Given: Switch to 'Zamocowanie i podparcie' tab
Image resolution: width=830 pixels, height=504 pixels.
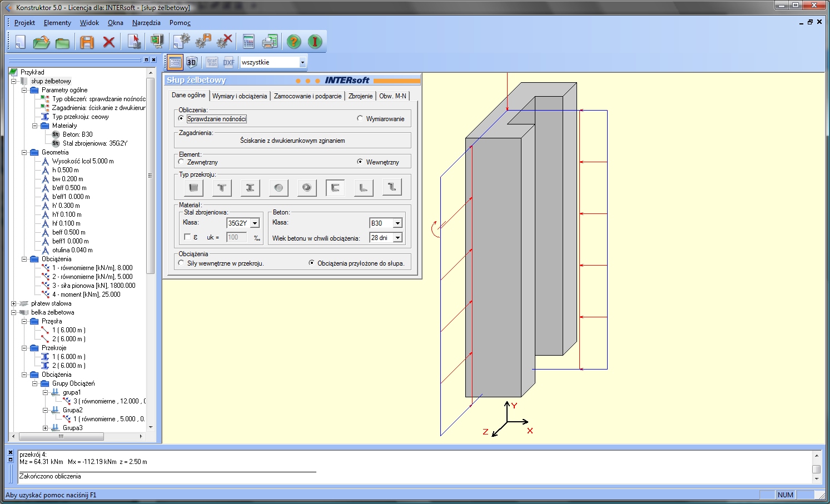Looking at the screenshot, I should tap(307, 96).
